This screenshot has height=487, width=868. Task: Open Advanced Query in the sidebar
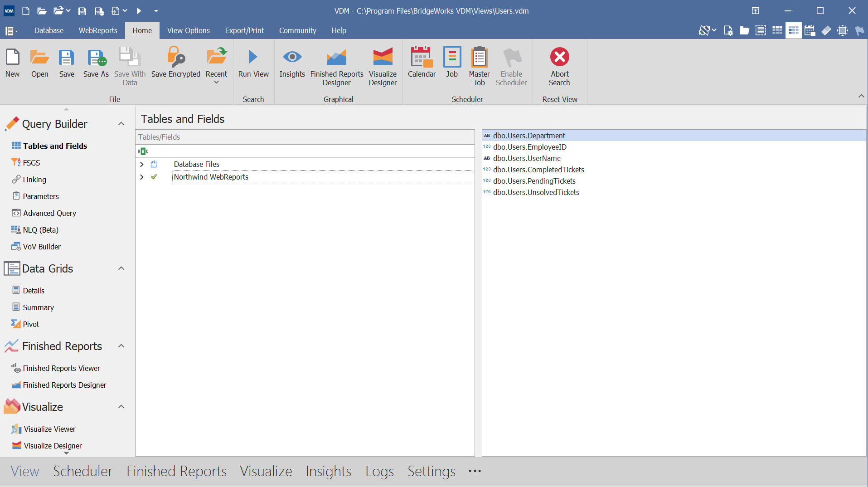49,213
